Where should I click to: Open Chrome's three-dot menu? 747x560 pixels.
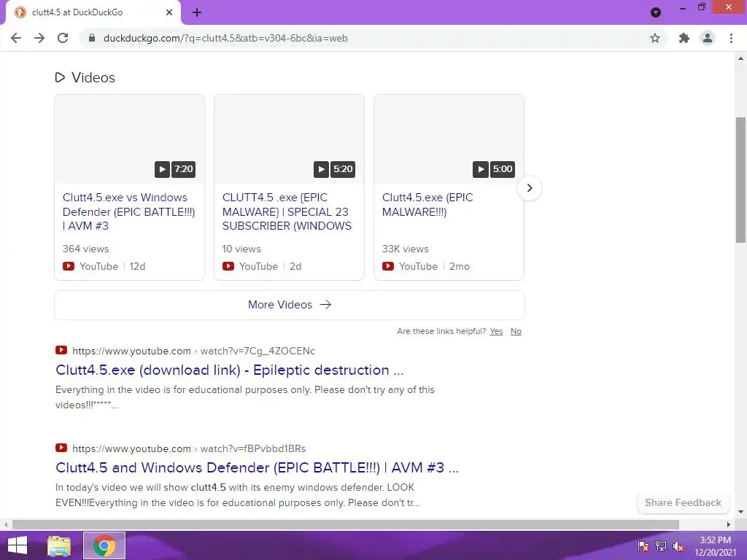(x=731, y=38)
